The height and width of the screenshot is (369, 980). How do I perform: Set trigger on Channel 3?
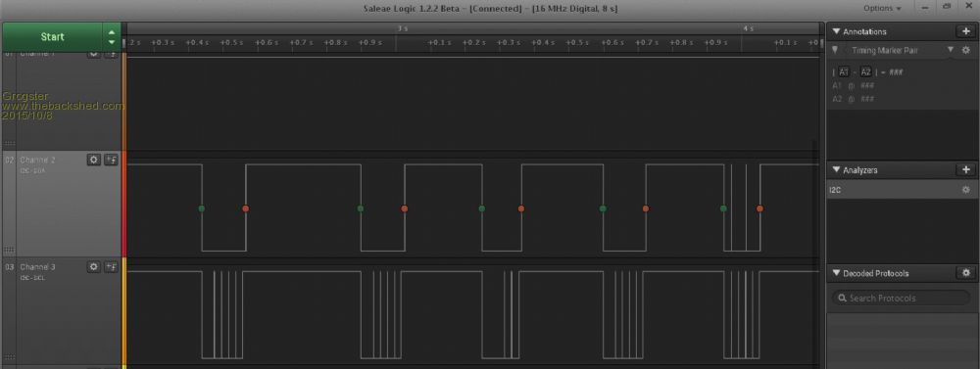(x=111, y=266)
